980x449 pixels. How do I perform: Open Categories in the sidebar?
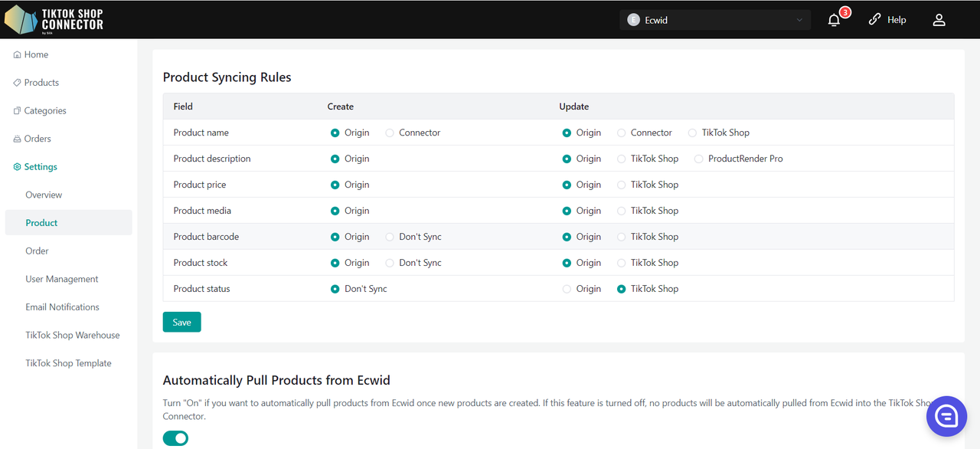pyautogui.click(x=40, y=110)
